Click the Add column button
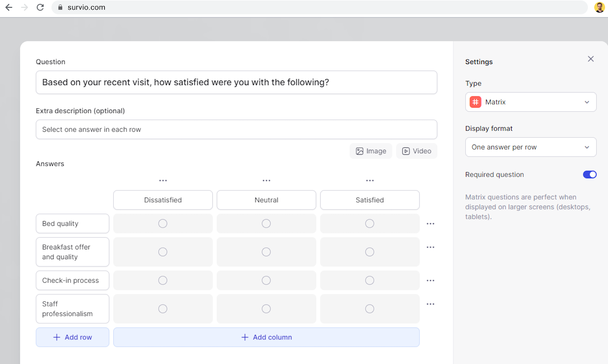 coord(266,337)
